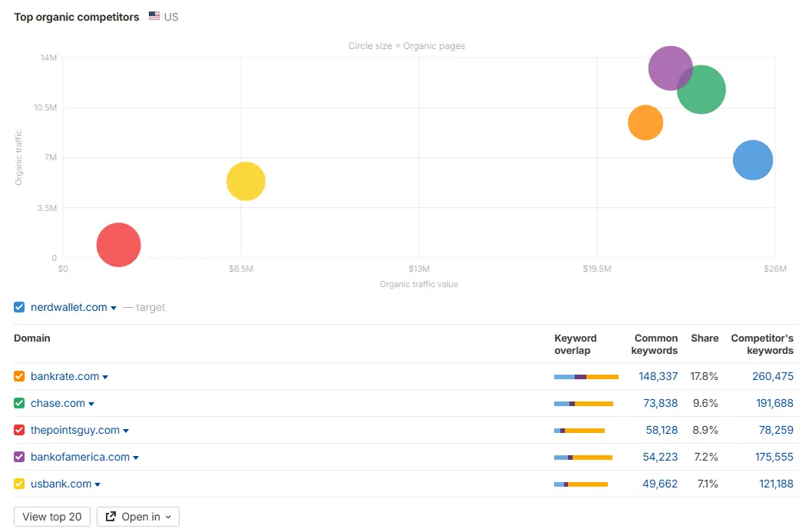812x532 pixels.
Task: Select the yellow bubble in the chart
Action: pyautogui.click(x=246, y=181)
